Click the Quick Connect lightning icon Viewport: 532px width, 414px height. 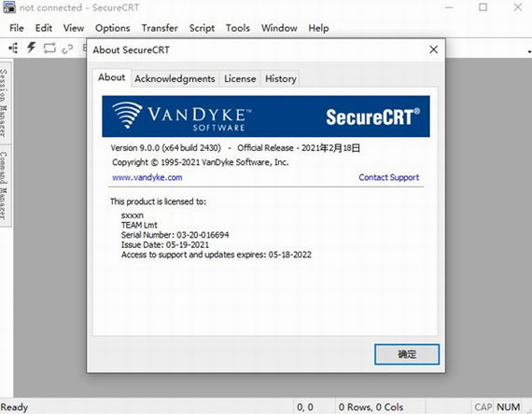click(x=31, y=48)
